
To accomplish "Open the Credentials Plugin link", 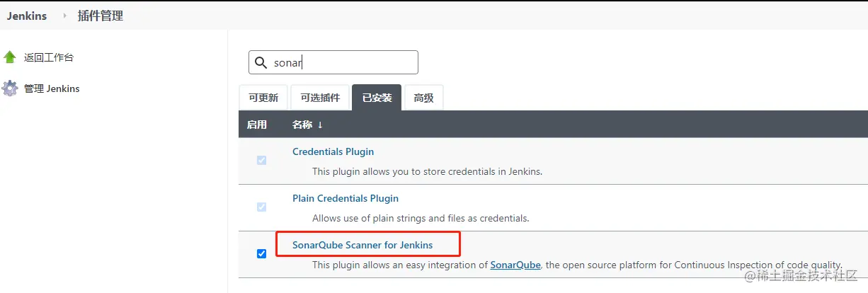I will [333, 151].
